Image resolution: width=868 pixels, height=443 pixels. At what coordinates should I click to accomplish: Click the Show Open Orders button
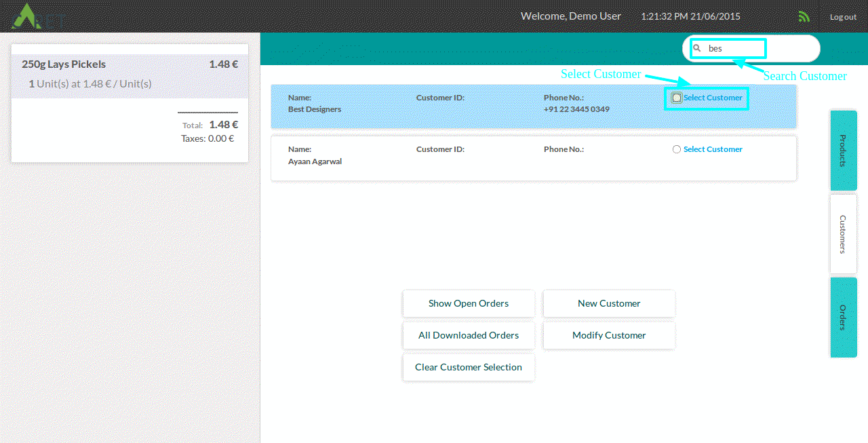tap(469, 303)
